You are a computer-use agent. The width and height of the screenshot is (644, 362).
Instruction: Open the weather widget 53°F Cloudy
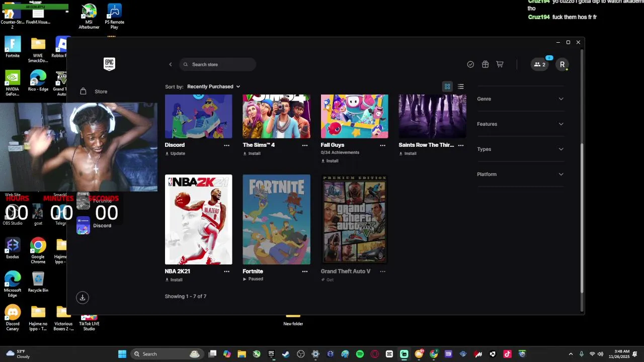coord(17,354)
